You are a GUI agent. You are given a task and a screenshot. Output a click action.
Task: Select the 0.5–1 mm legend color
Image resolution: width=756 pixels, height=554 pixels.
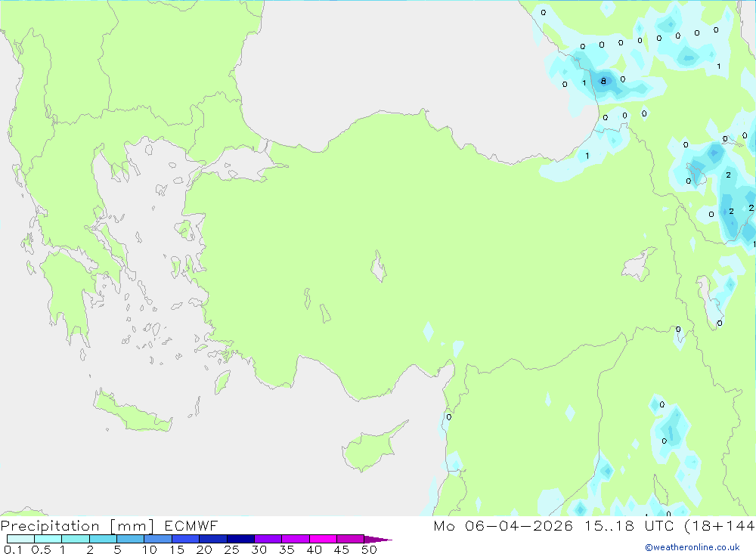(x=48, y=539)
